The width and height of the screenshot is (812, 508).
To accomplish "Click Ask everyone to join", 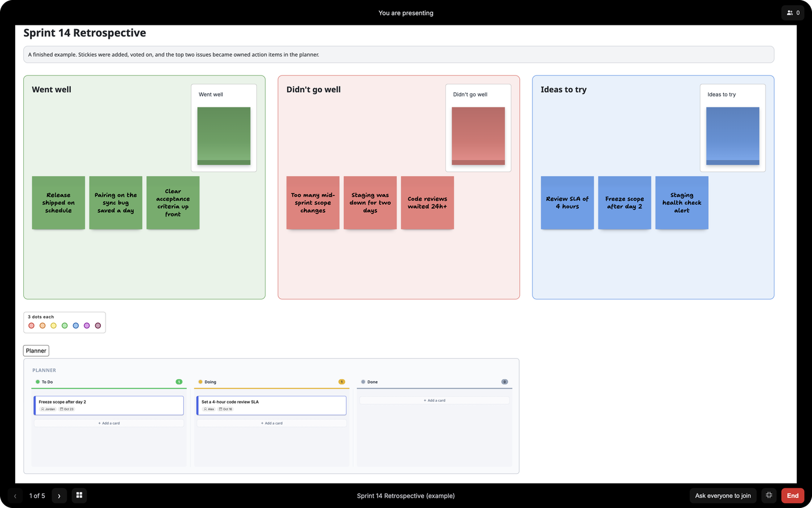I will click(723, 495).
